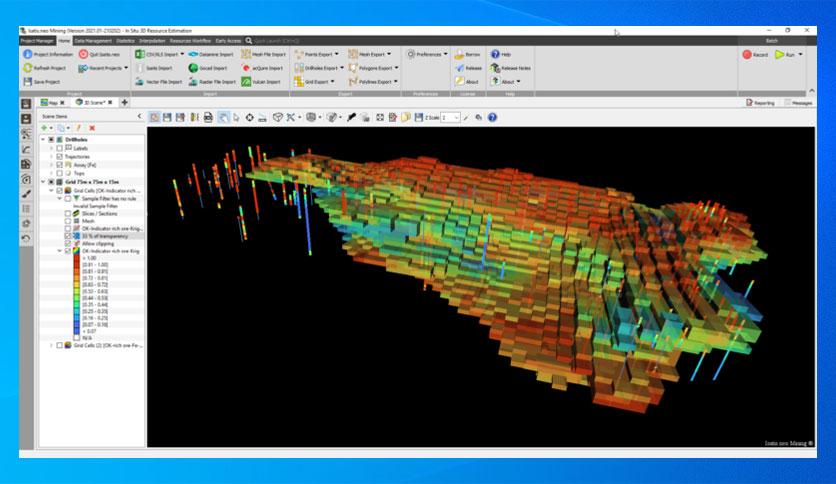Click the print icon in scene toolbar
836x484 pixels.
coord(208,117)
